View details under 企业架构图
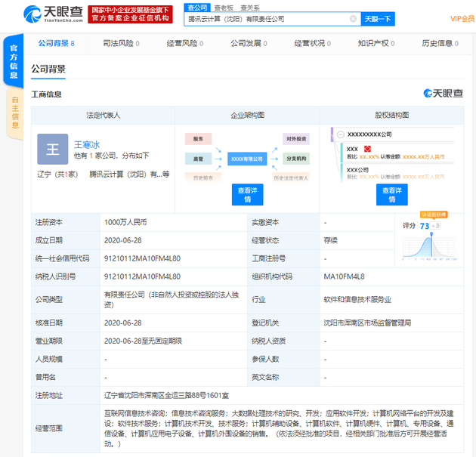 point(247,195)
